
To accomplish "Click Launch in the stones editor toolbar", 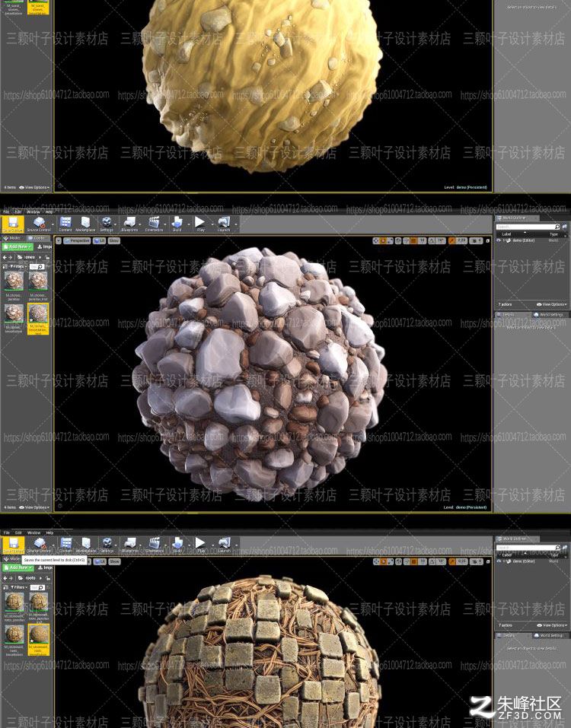I will (x=224, y=224).
